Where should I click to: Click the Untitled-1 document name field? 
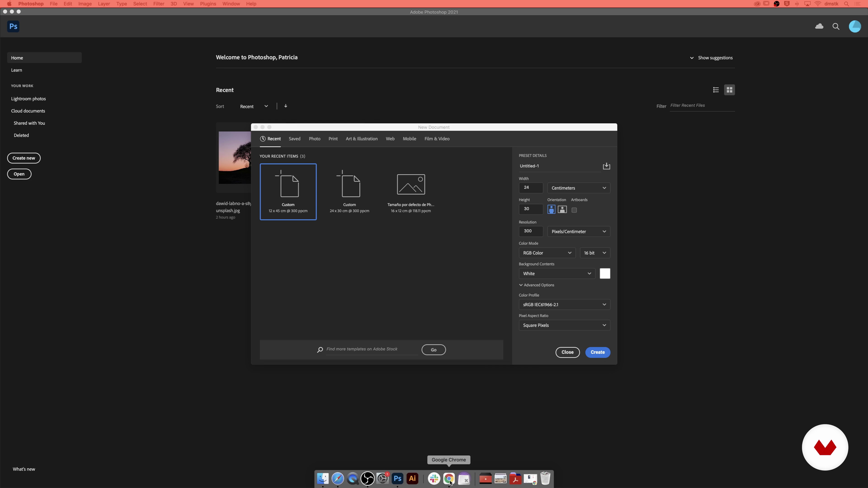tap(560, 166)
